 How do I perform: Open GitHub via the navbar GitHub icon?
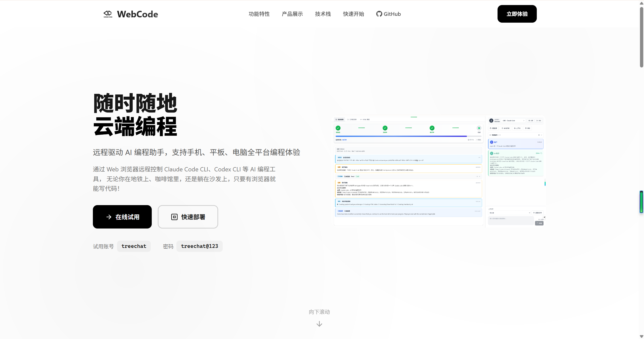(379, 14)
